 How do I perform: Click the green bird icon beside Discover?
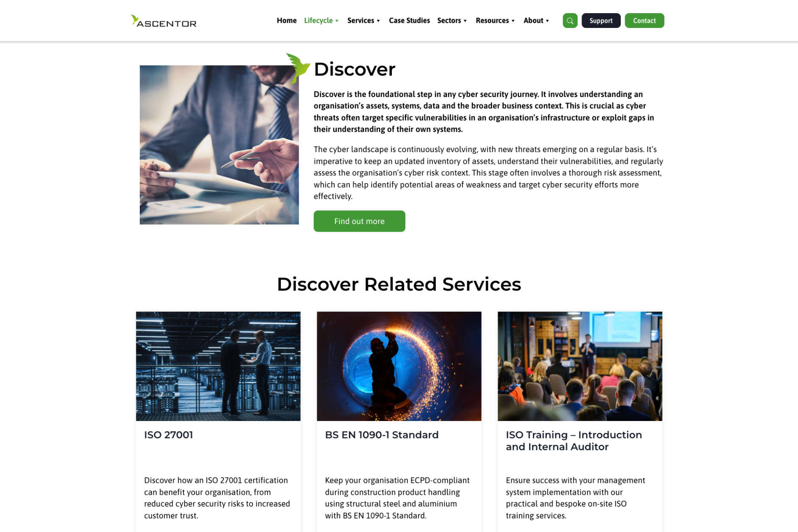tap(298, 68)
